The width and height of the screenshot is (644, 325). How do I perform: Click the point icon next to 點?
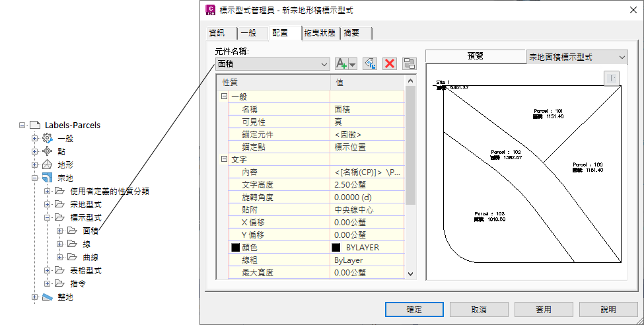coord(48,152)
